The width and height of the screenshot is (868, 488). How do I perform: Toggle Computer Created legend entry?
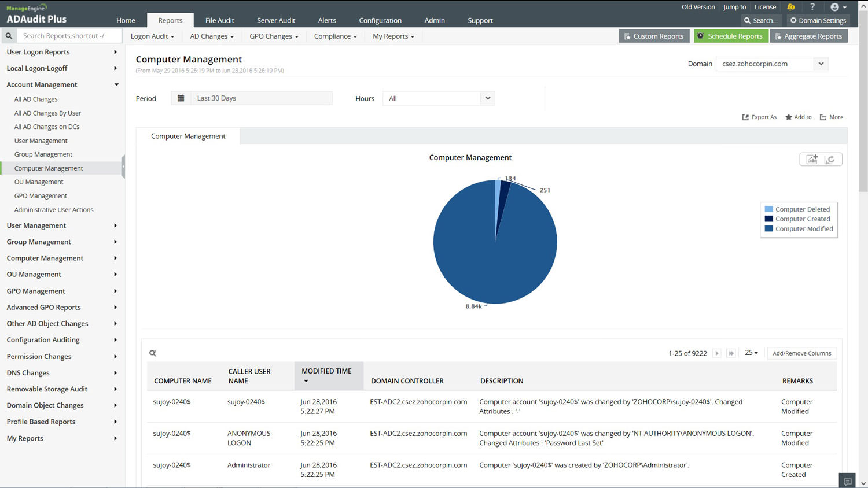(x=802, y=219)
